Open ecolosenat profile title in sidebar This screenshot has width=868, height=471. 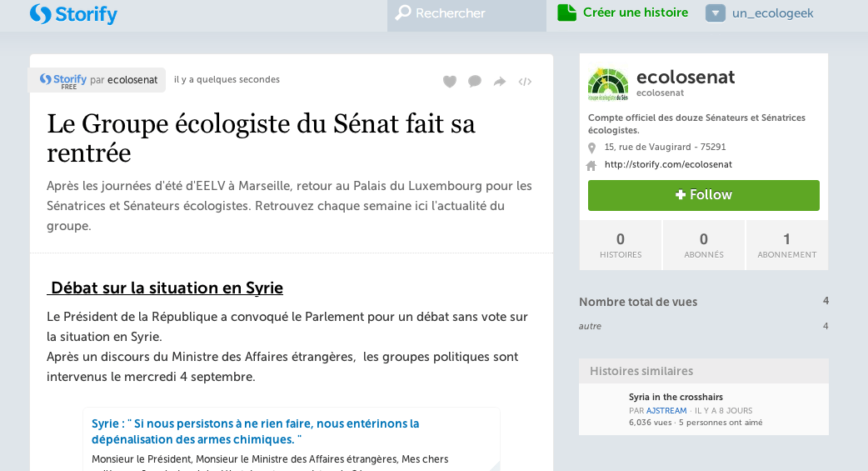686,77
